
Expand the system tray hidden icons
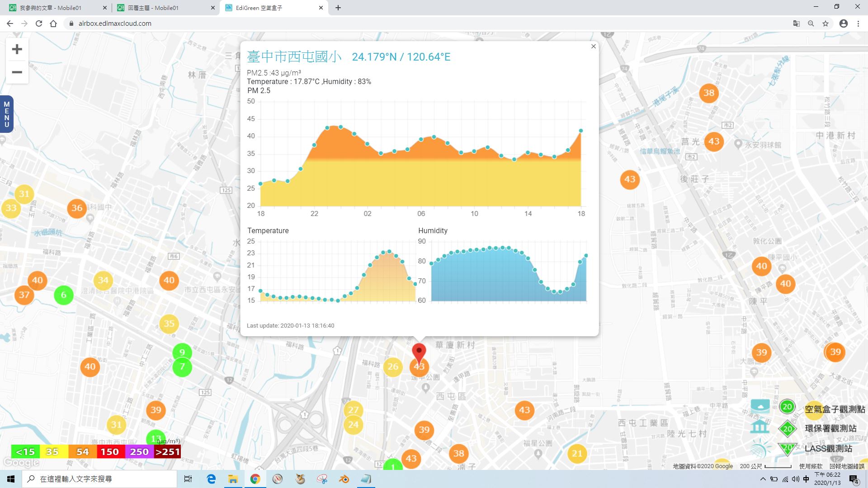coord(763,479)
